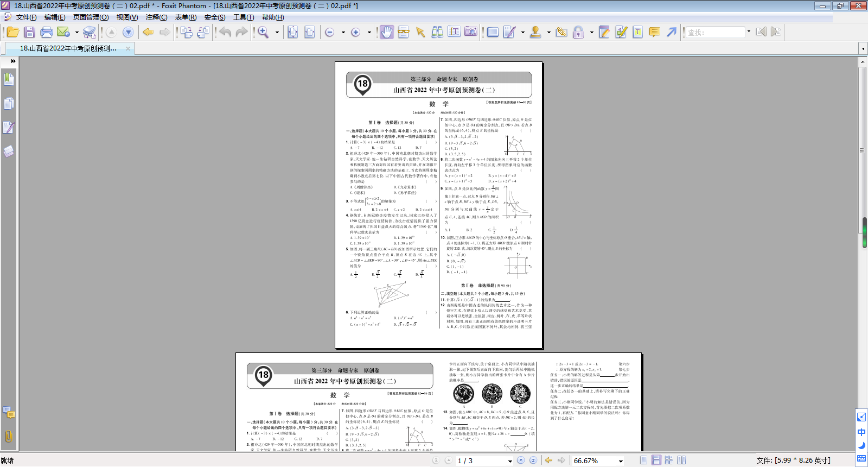Viewport: 868px width, 467px height.
Task: Open the 文件(F) menu
Action: (x=26, y=17)
